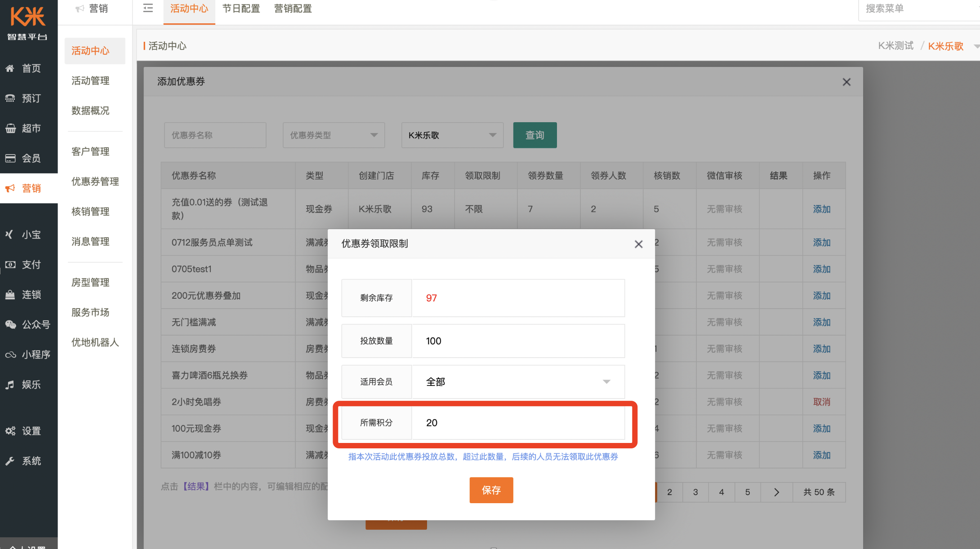This screenshot has width=980, height=549.
Task: Click K米乐歌 breadcrumb link
Action: (x=946, y=46)
